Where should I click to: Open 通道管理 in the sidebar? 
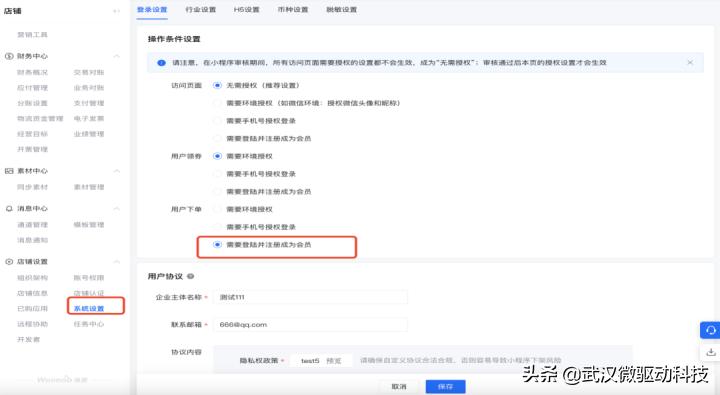point(32,225)
